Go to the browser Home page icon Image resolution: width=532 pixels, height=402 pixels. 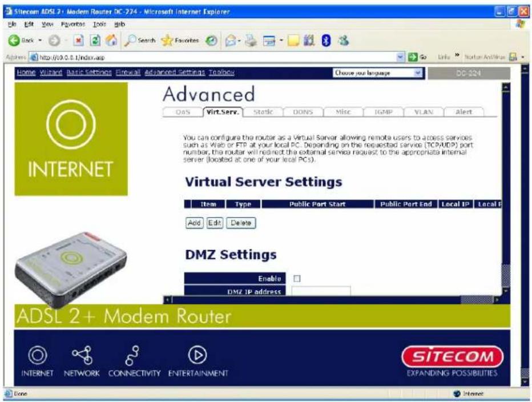pyautogui.click(x=111, y=41)
